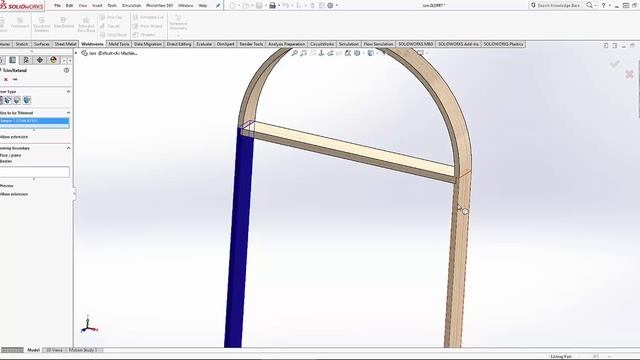Screen dimensions: 640x360
Task: Select the Weldments tab
Action: (x=92, y=44)
